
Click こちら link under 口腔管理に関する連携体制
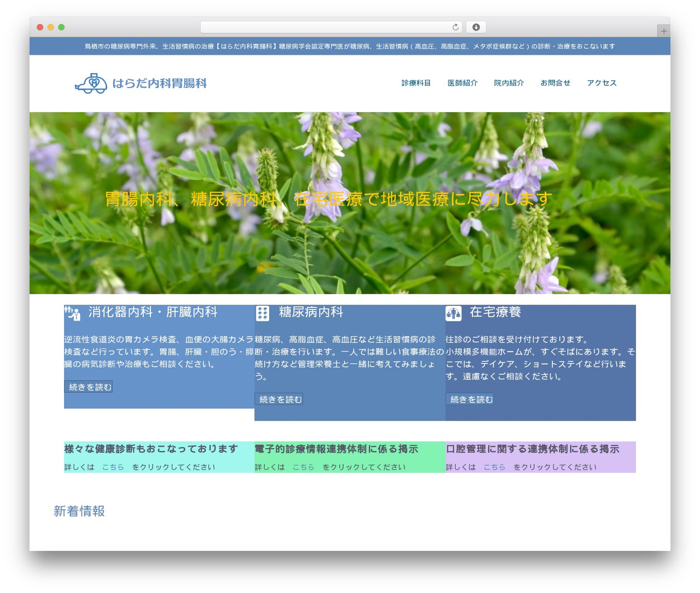point(494,467)
